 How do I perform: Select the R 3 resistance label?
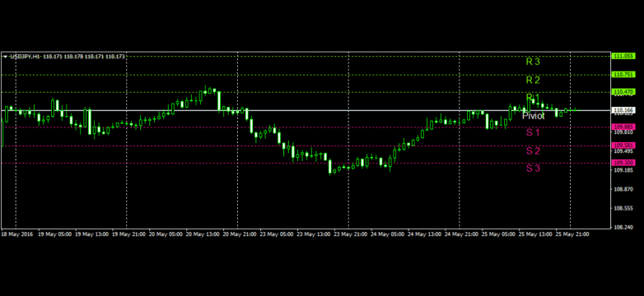point(533,62)
